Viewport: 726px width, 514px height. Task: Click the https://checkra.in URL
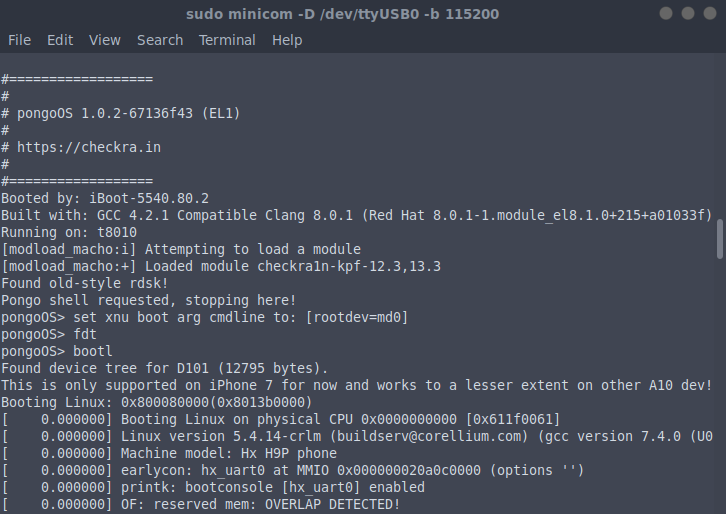pyautogui.click(x=88, y=147)
